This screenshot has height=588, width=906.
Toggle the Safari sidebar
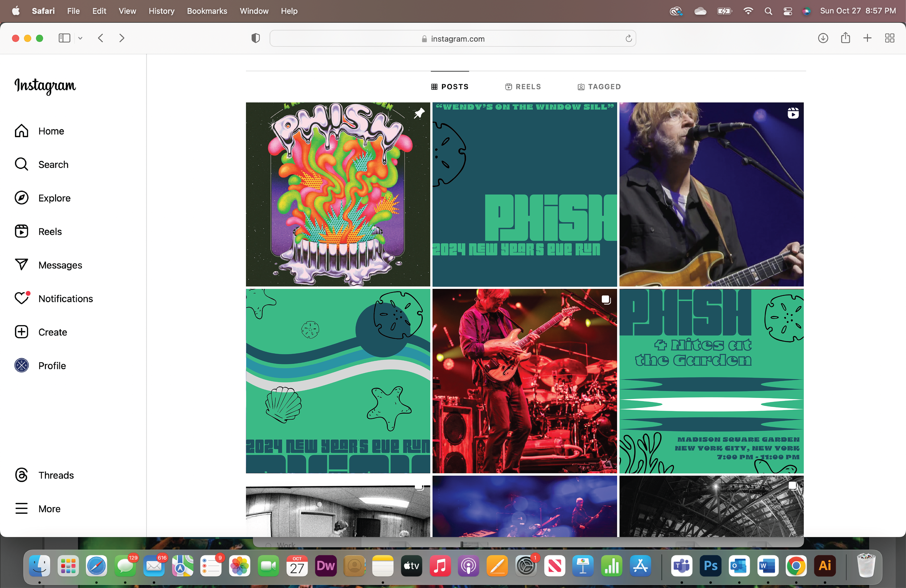64,38
